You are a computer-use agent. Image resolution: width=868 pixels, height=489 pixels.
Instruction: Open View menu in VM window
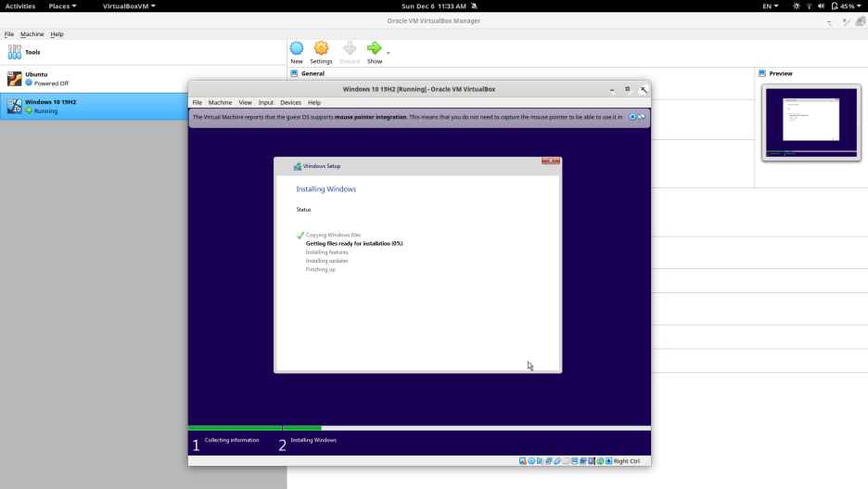[x=245, y=102]
